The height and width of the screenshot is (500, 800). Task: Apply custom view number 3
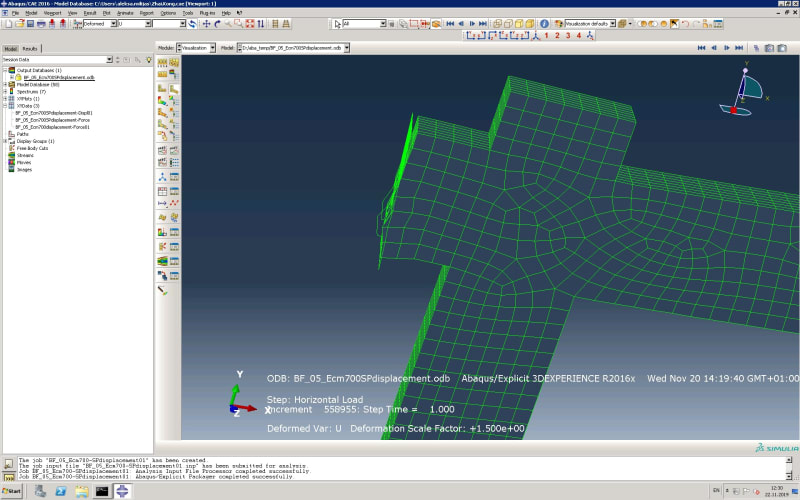click(x=568, y=36)
